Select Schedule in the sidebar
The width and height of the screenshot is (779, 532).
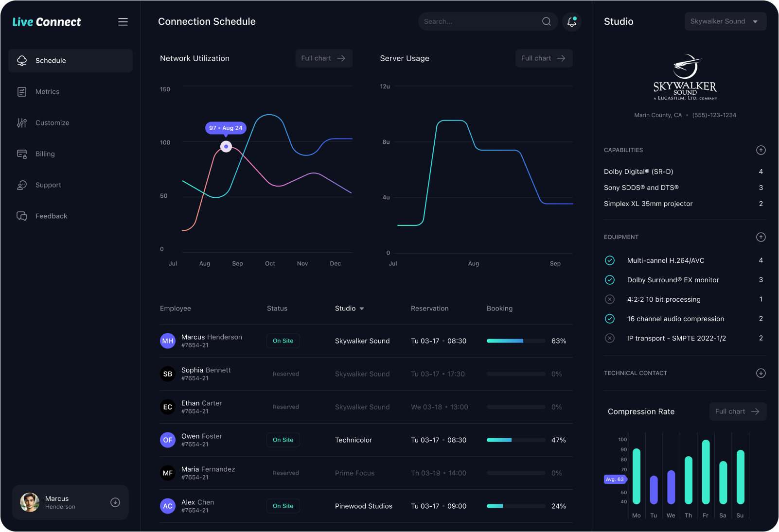click(71, 61)
